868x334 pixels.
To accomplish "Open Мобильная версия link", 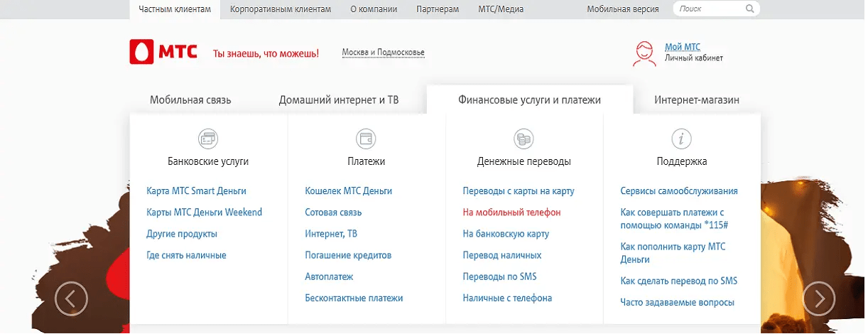I will pyautogui.click(x=623, y=9).
